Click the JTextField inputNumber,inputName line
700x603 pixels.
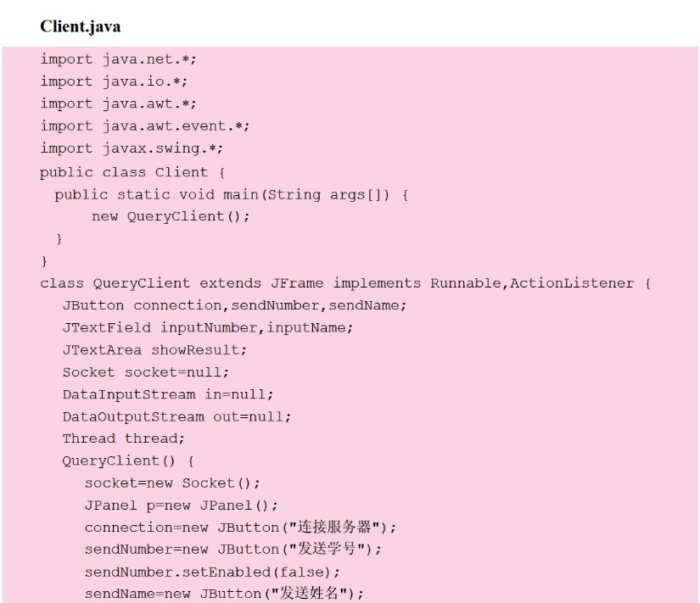[x=207, y=327]
